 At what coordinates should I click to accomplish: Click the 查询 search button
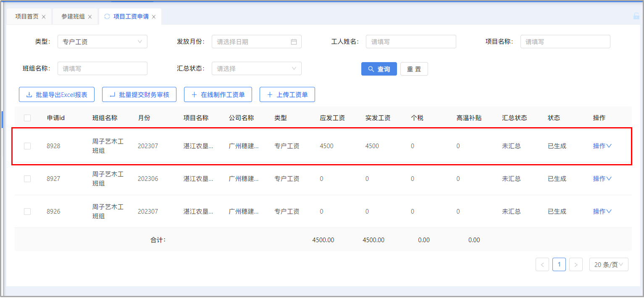pyautogui.click(x=379, y=69)
